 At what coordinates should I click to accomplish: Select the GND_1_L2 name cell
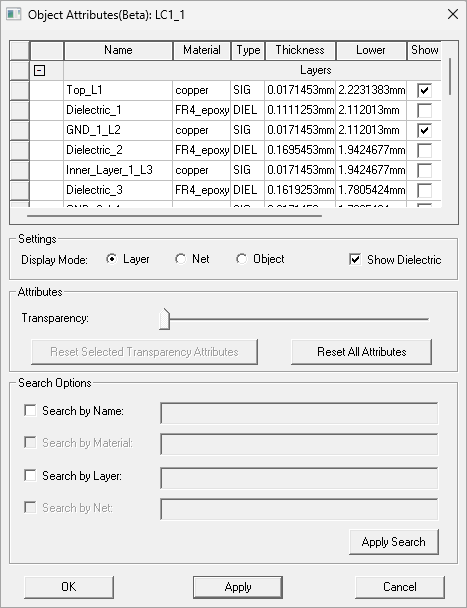118,130
